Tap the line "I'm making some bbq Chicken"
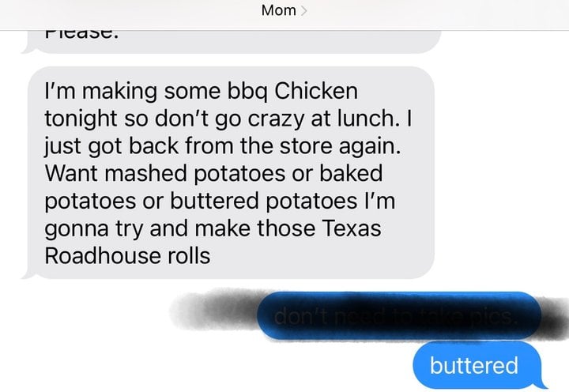Image resolution: width=569 pixels, height=392 pixels. 201,91
